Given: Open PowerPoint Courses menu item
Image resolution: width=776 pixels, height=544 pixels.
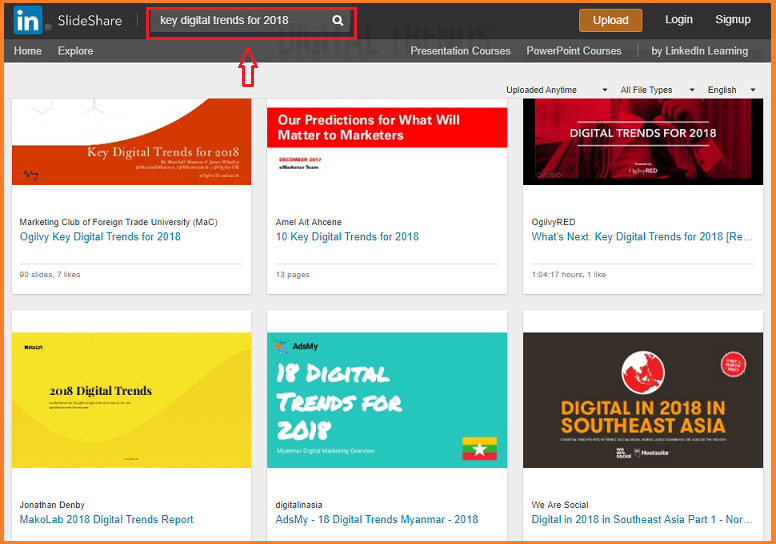Looking at the screenshot, I should pos(574,51).
